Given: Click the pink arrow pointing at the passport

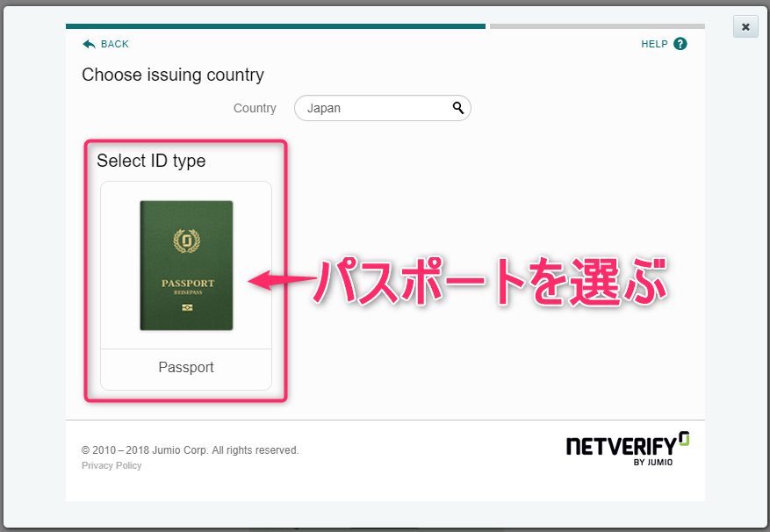Looking at the screenshot, I should click(x=281, y=281).
